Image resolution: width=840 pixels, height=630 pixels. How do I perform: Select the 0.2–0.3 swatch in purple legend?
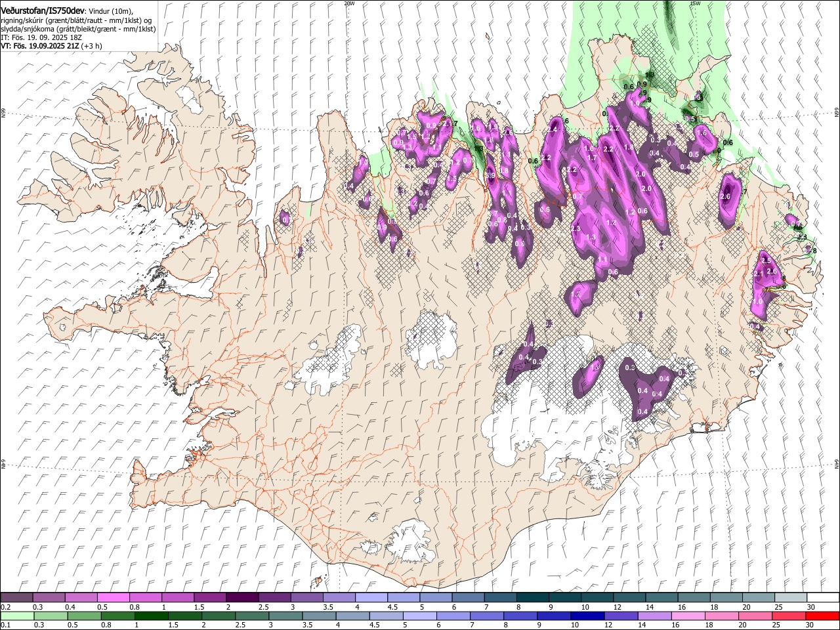point(16,598)
